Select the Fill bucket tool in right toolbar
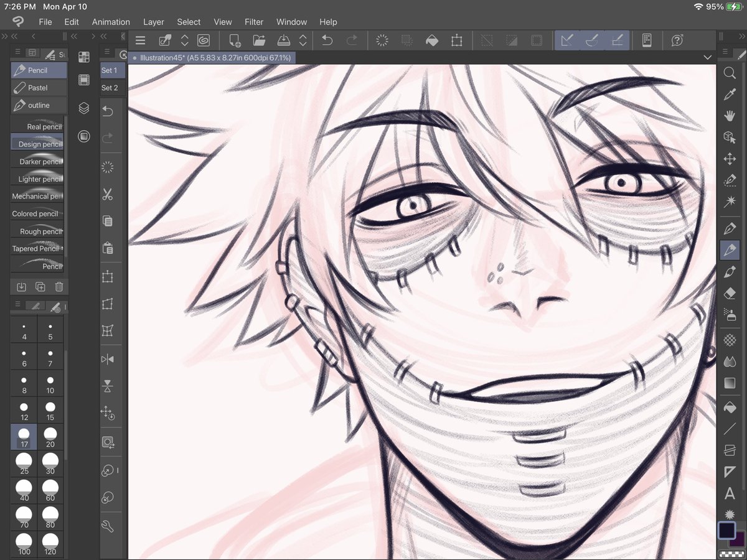747x560 pixels. 730,408
